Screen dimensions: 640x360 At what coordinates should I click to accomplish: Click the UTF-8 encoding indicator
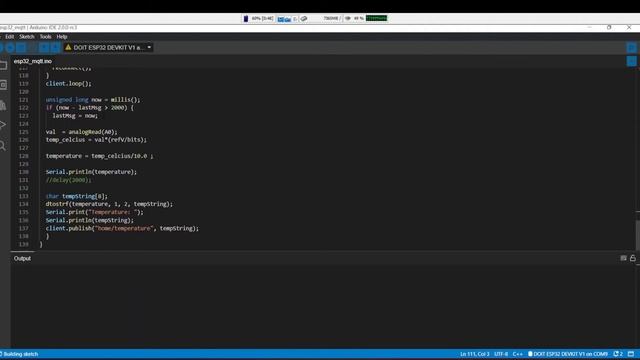coord(501,354)
